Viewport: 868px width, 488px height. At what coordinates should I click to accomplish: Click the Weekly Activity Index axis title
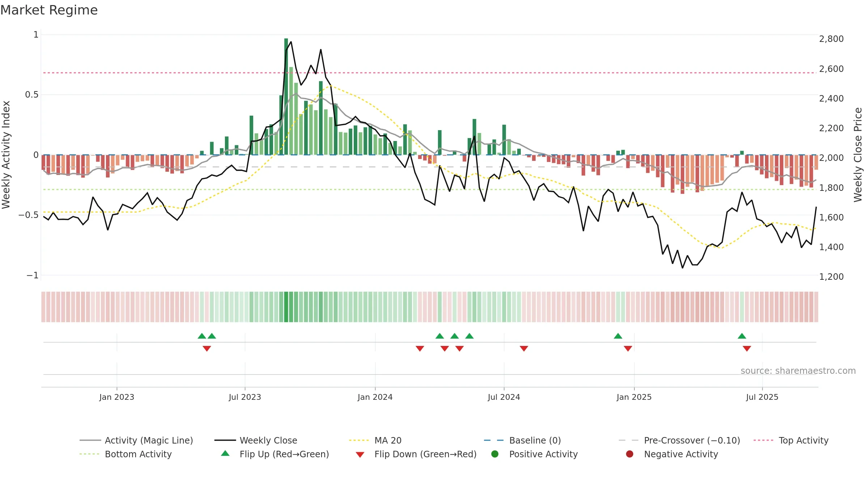click(x=6, y=155)
